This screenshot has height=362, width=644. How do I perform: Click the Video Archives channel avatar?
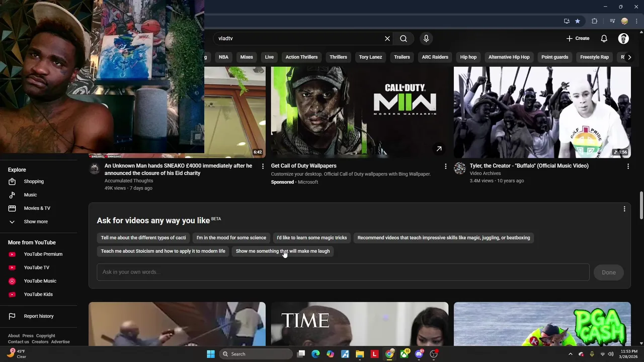point(460,168)
